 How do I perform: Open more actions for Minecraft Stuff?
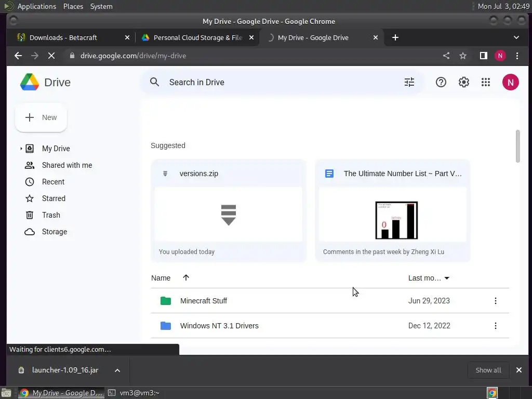tap(495, 301)
